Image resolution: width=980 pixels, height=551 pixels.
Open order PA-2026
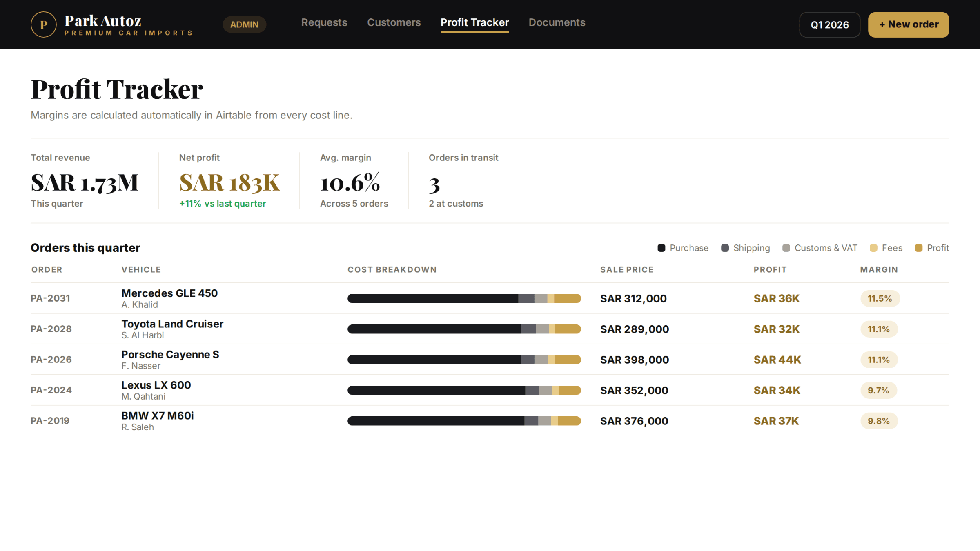51,360
